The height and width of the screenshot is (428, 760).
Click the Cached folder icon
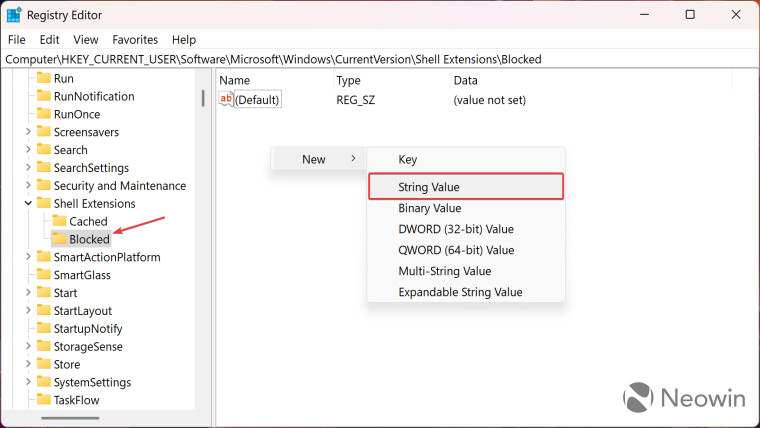(x=59, y=221)
